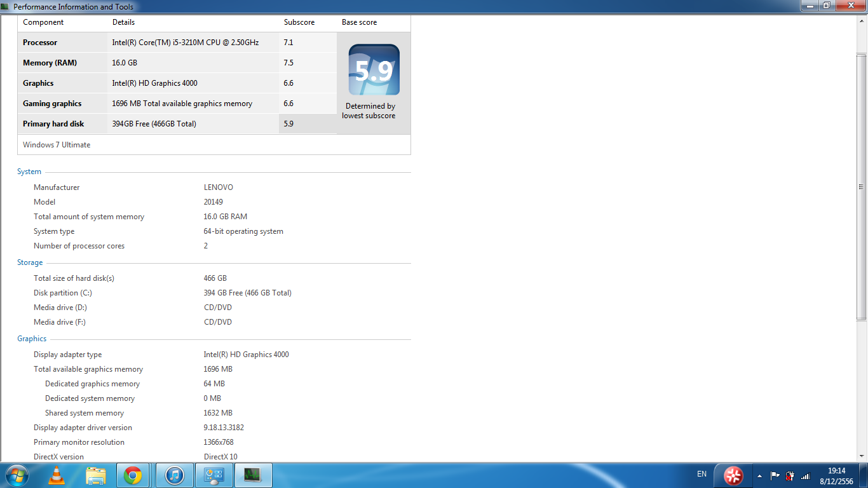868x488 pixels.
Task: Open the Action Center flag icon
Action: pos(775,475)
